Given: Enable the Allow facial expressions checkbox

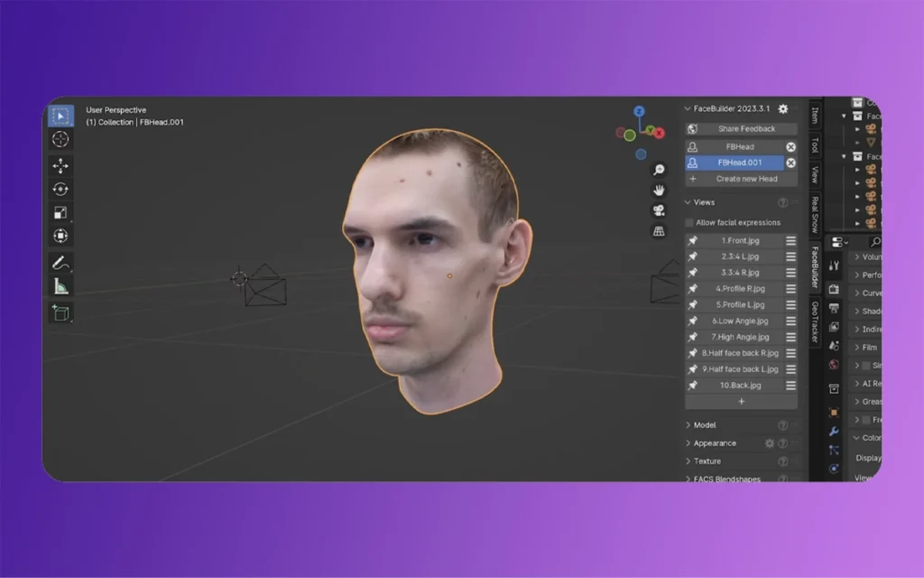Looking at the screenshot, I should [689, 222].
